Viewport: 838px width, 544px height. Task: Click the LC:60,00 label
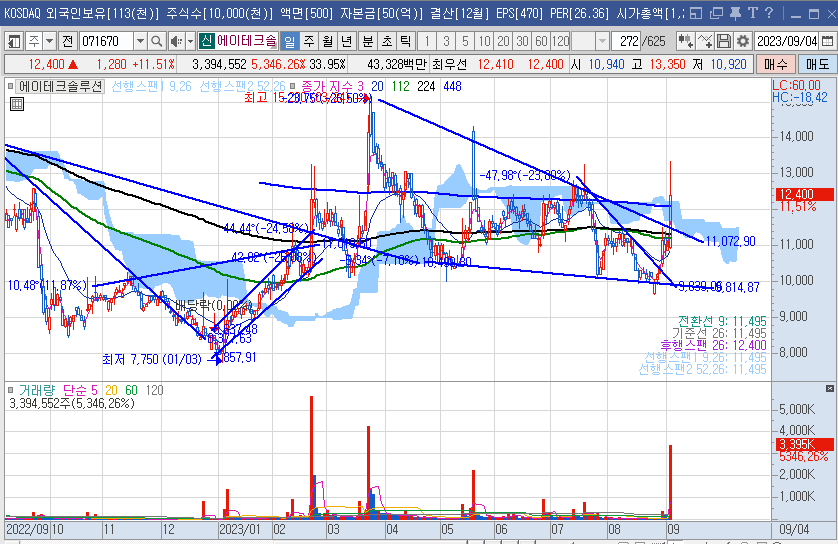tap(796, 85)
